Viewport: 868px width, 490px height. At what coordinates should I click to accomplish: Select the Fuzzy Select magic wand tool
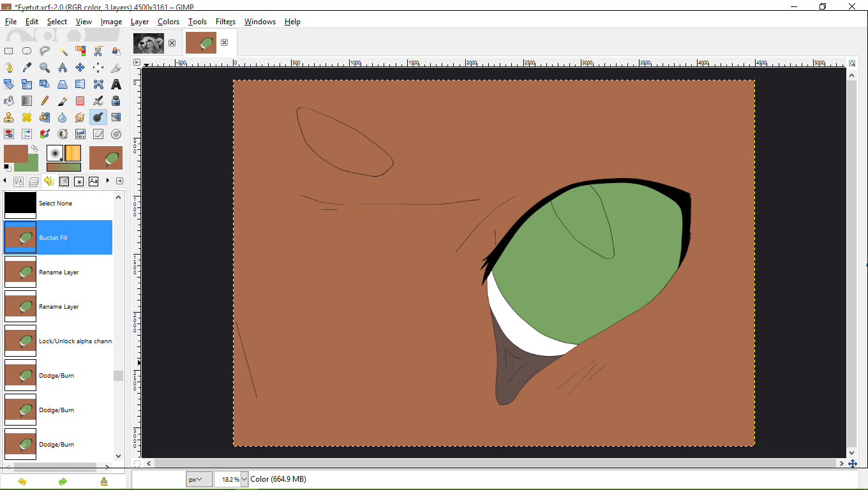coord(63,51)
